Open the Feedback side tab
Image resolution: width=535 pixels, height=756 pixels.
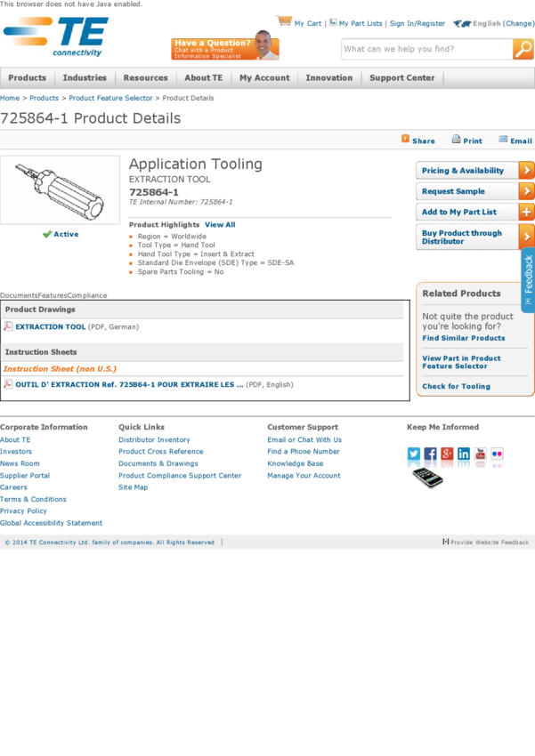coord(528,280)
